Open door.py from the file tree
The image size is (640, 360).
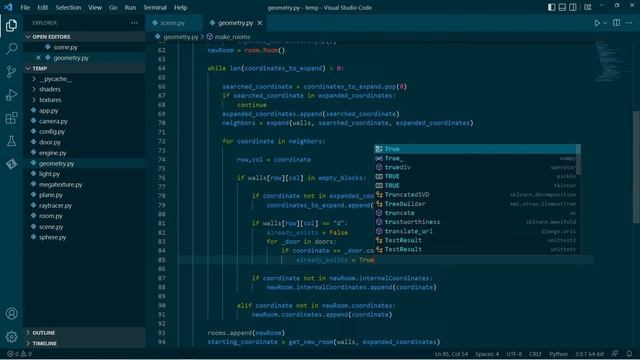pos(84,142)
